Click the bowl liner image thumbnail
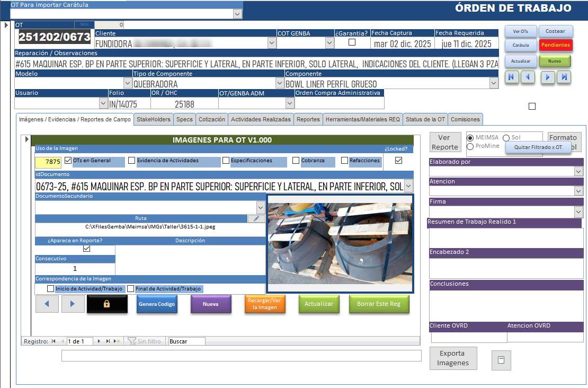This screenshot has width=588, height=388. coord(340,243)
